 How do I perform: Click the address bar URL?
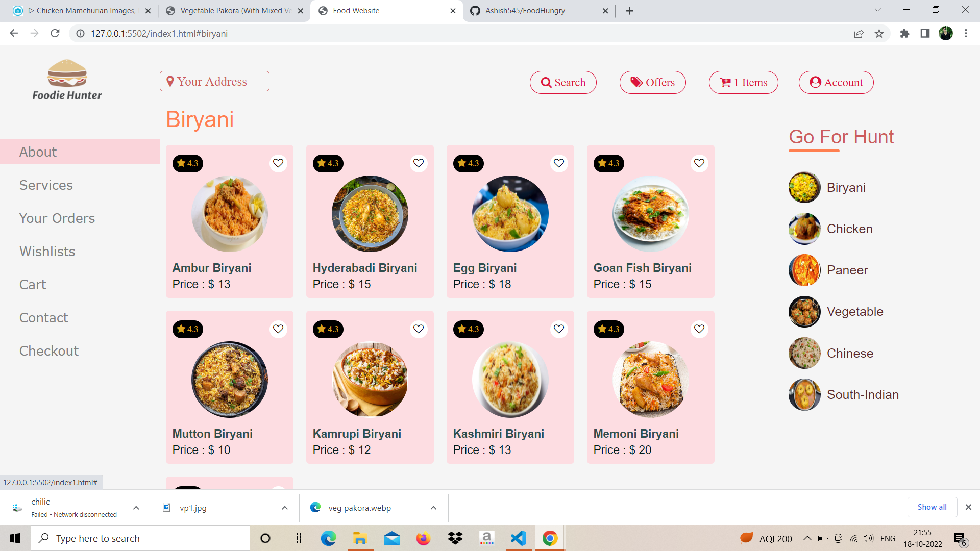coord(159,34)
